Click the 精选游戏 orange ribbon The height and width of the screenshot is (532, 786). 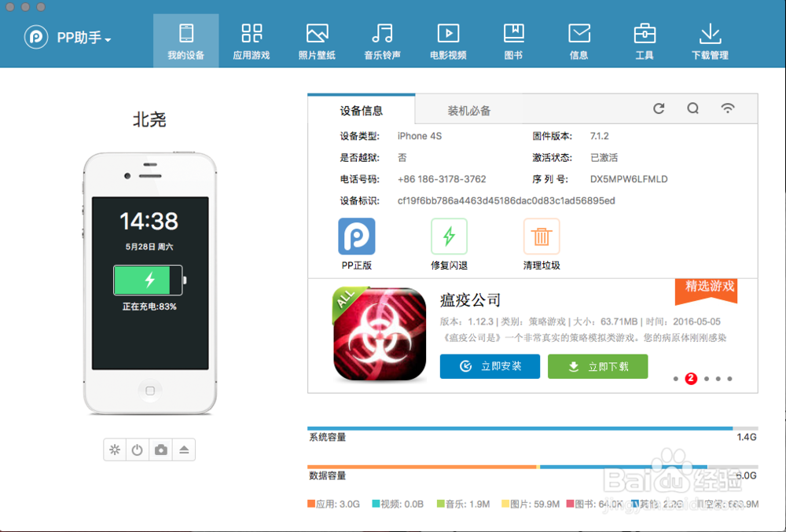pyautogui.click(x=707, y=291)
